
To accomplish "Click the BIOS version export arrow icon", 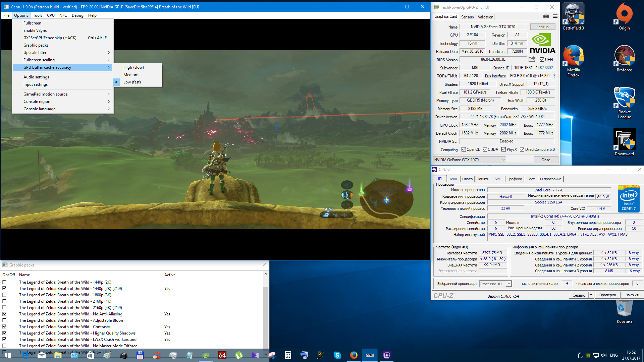I will (x=532, y=59).
